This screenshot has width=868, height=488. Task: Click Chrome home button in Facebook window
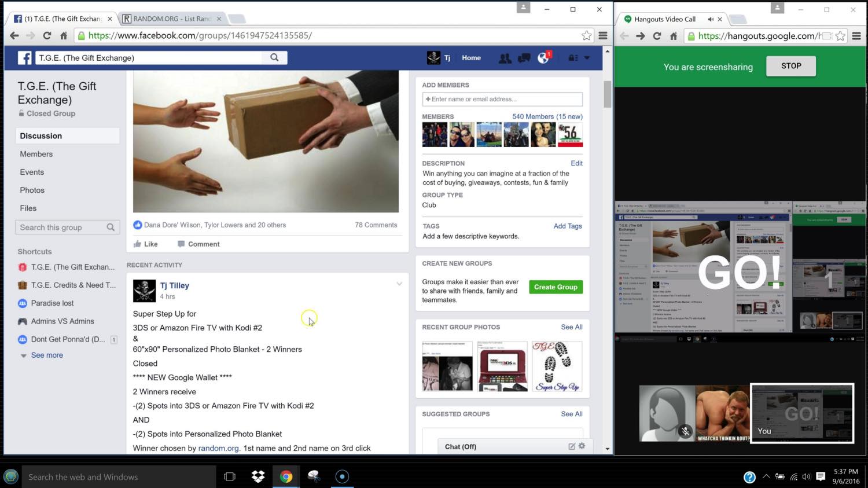tap(64, 35)
